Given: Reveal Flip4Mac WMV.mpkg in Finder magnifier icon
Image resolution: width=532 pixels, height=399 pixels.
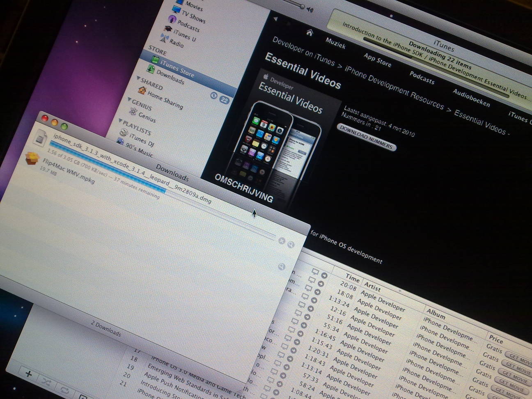Looking at the screenshot, I should click(282, 267).
